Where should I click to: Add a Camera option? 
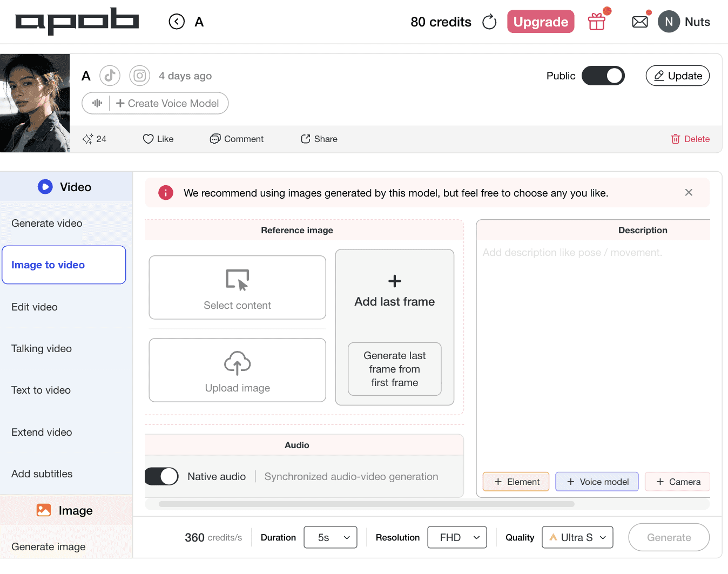pos(678,482)
